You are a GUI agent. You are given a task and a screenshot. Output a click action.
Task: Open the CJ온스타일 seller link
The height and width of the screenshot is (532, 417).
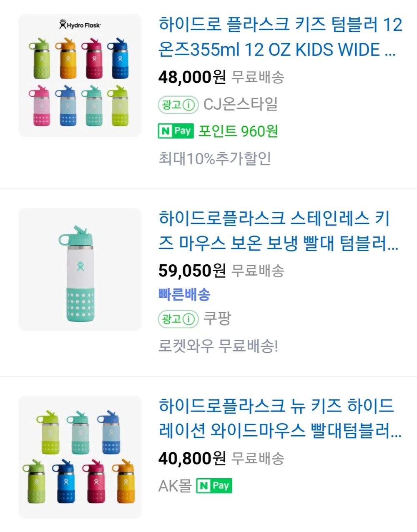pos(240,104)
